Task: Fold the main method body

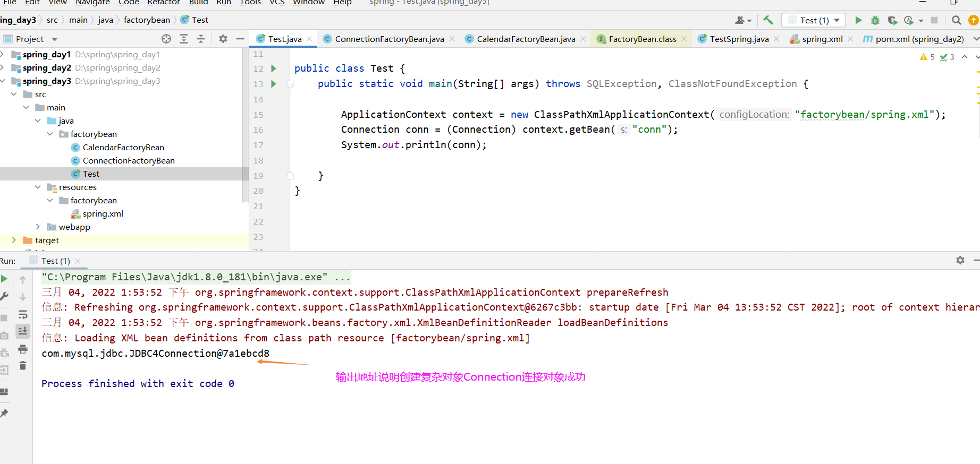Action: [x=290, y=84]
